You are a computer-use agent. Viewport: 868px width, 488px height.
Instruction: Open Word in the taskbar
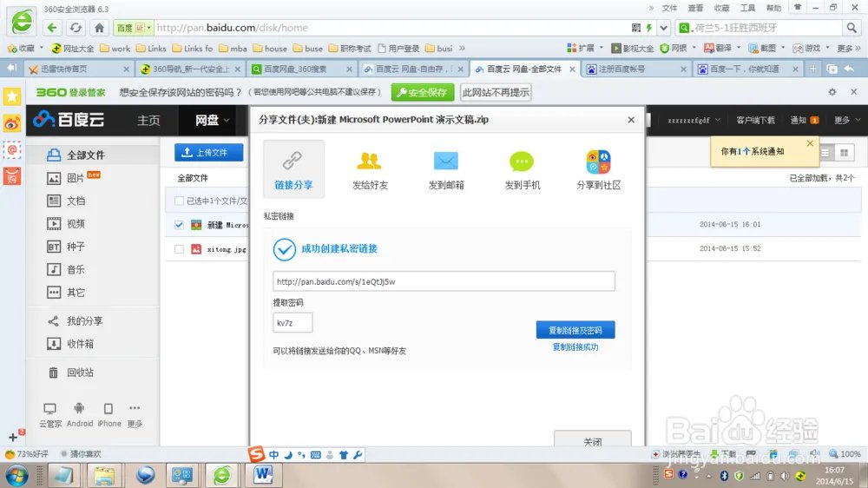pyautogui.click(x=264, y=475)
